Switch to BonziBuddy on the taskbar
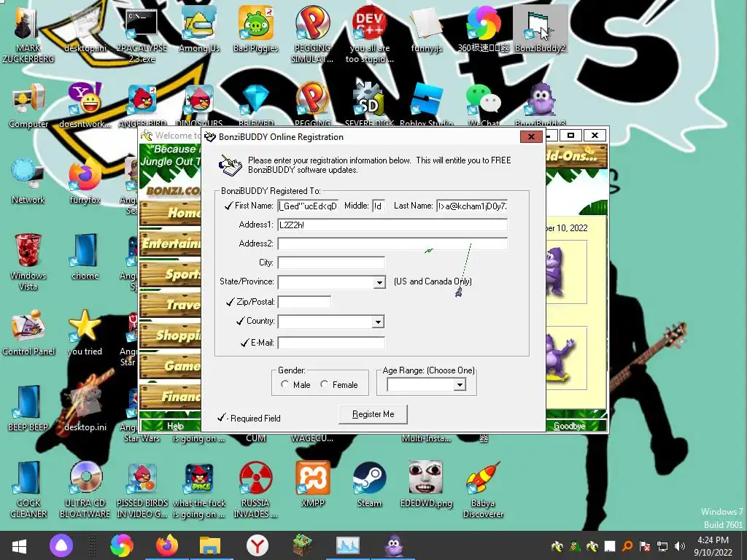Image resolution: width=747 pixels, height=560 pixels. point(393,545)
